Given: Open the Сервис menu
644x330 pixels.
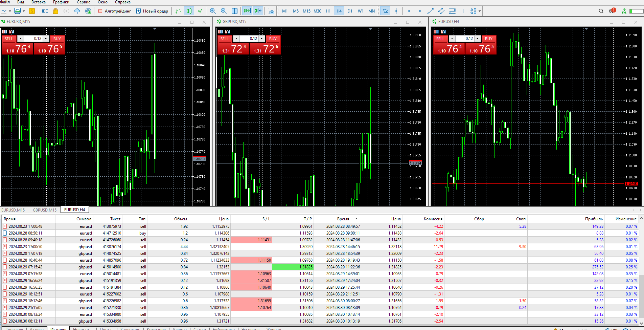Looking at the screenshot, I should pyautogui.click(x=84, y=2).
